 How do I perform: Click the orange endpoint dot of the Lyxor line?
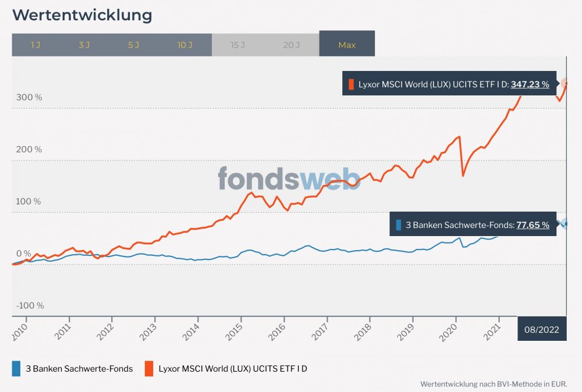coord(566,84)
